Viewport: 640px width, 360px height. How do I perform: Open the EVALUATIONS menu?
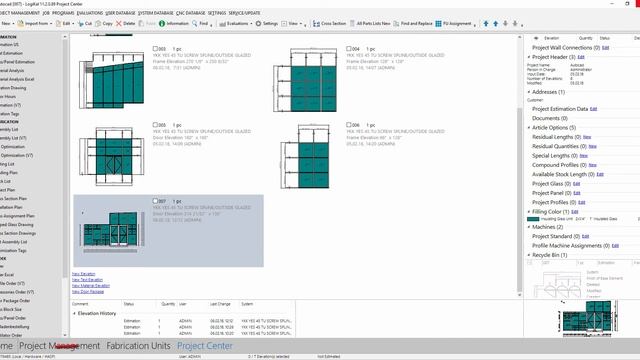coord(90,13)
